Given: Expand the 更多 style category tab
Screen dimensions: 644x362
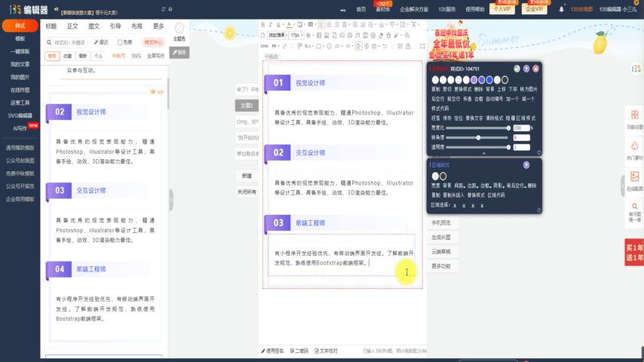Looking at the screenshot, I should click(x=158, y=26).
